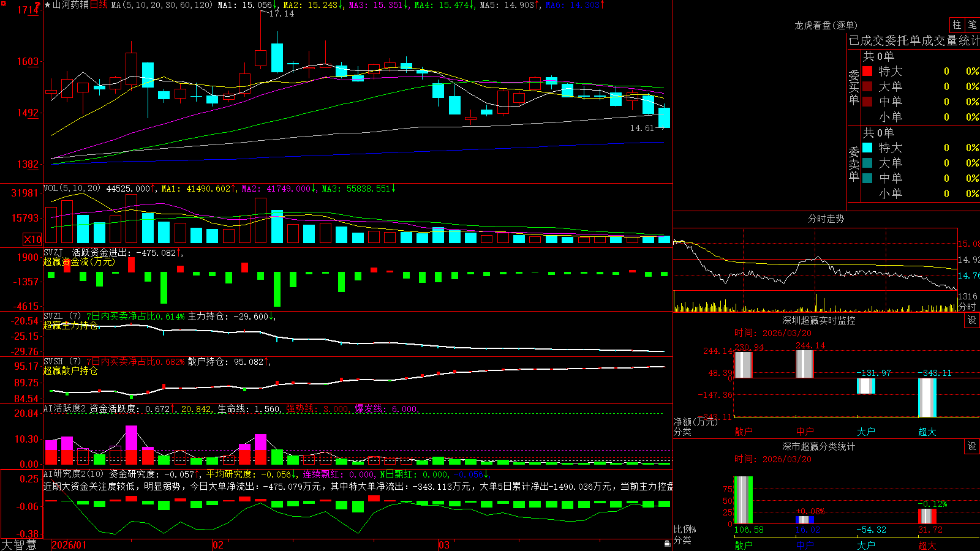The image size is (980, 551).
Task: Open 设 settings for 深圳超赢实时监控
Action: 972,320
